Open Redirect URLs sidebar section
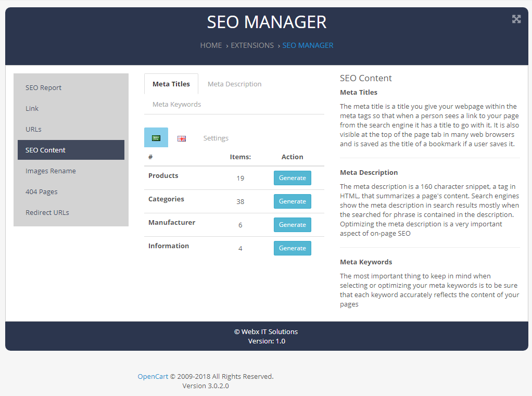532x396 pixels. pos(71,213)
